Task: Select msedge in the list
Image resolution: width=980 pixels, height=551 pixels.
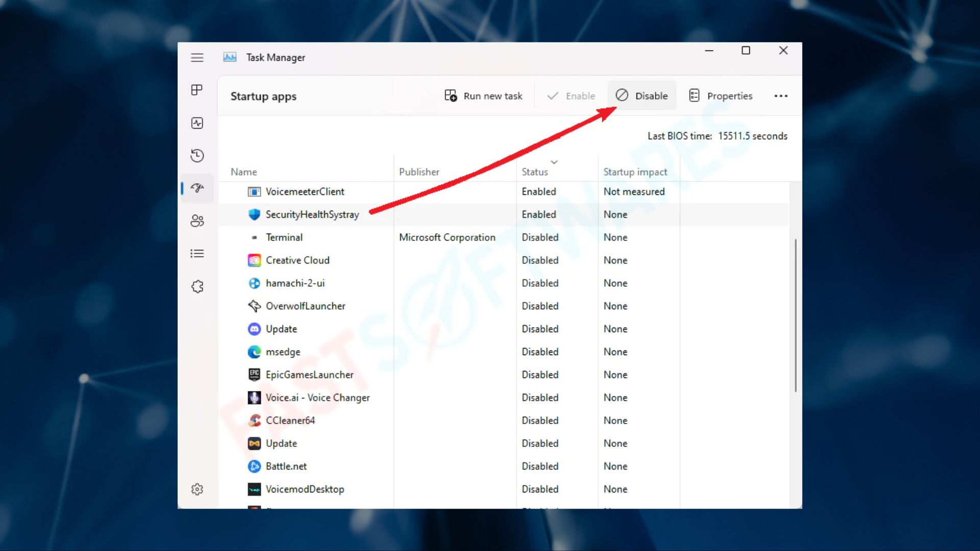Action: coord(283,352)
